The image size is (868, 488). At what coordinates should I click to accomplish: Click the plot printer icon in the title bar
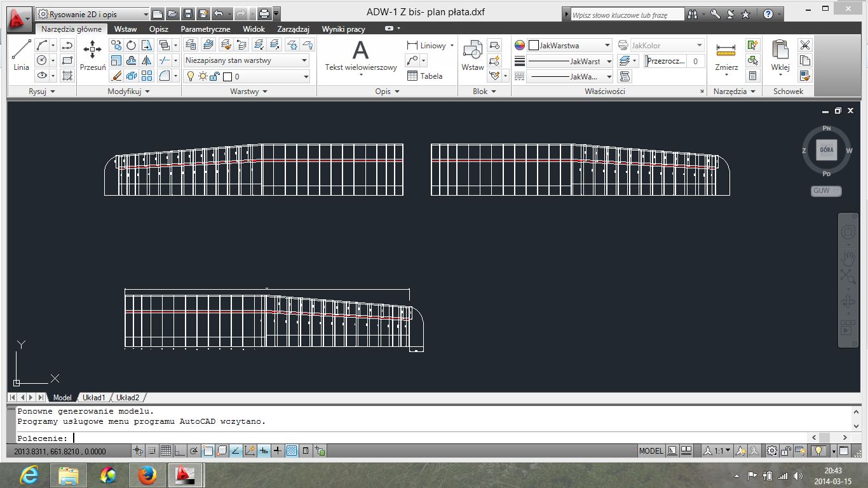pos(264,13)
